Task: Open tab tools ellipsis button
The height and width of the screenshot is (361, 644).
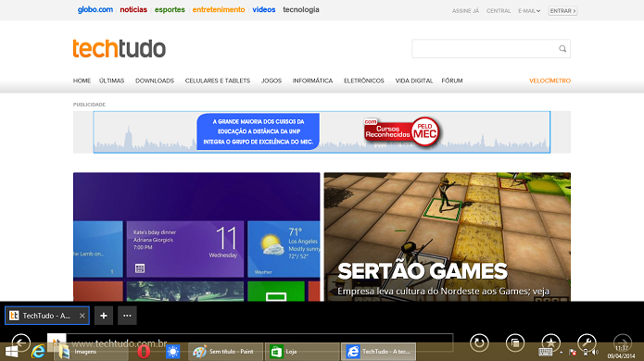Action: [127, 316]
